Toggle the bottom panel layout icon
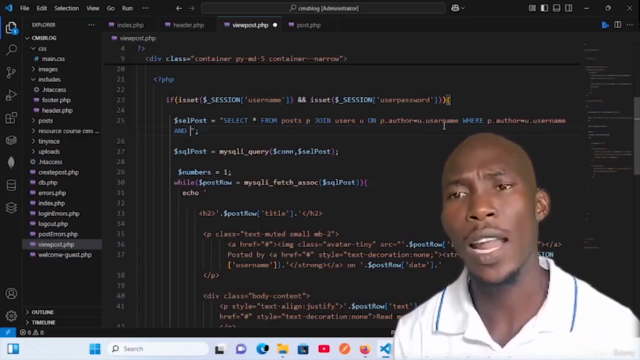640x360 pixels. pos(556,8)
